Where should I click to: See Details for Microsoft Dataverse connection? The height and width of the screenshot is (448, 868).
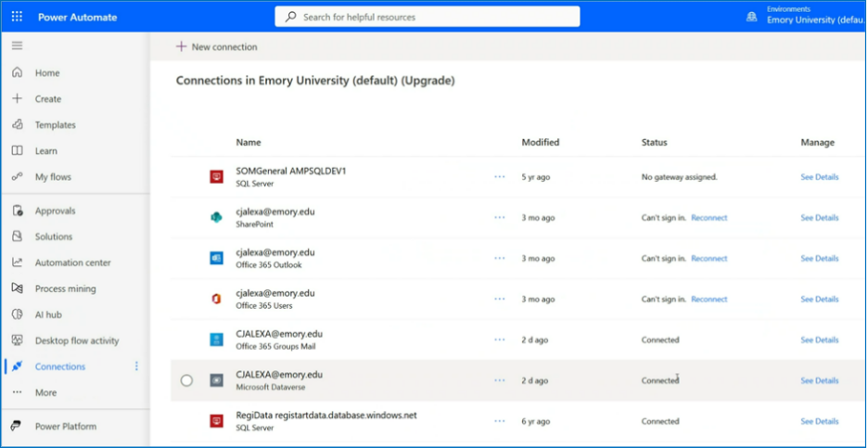click(819, 380)
